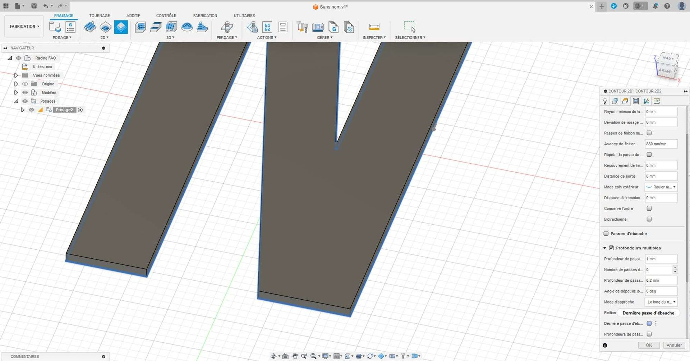Enable the Conserver l'ordre checkbox
Image resolution: width=690 pixels, height=361 pixels.
649,208
